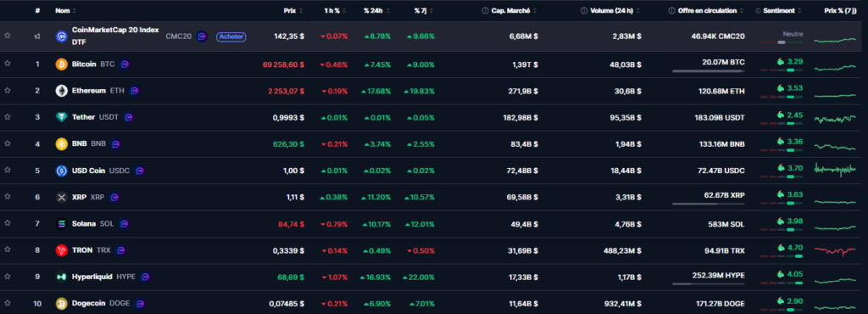Click the Tether logo icon
This screenshot has height=314, width=868.
coord(61,117)
